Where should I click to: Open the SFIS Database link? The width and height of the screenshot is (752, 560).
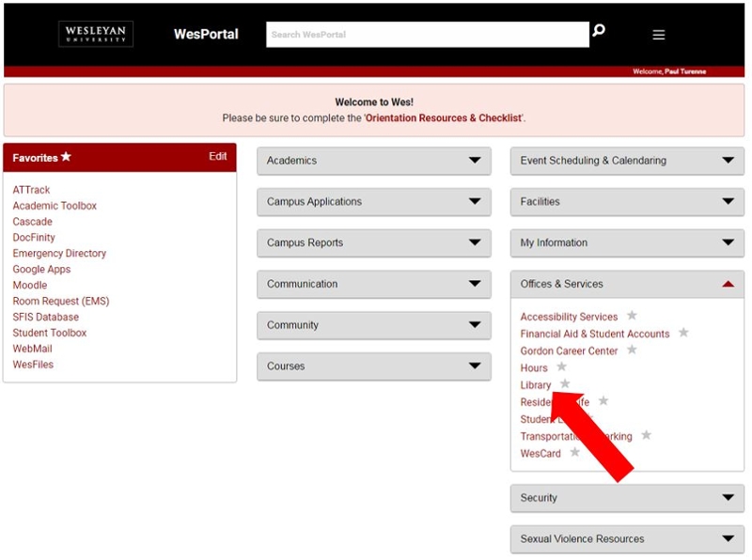(x=45, y=317)
